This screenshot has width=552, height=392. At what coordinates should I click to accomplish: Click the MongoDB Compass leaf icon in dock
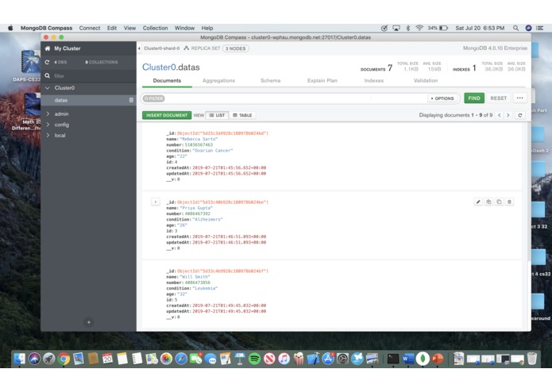[423, 359]
